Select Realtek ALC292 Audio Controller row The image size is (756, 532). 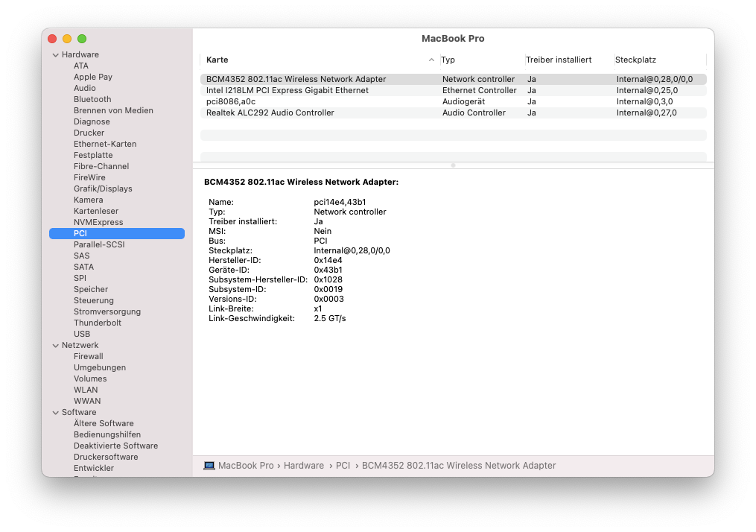coord(453,113)
